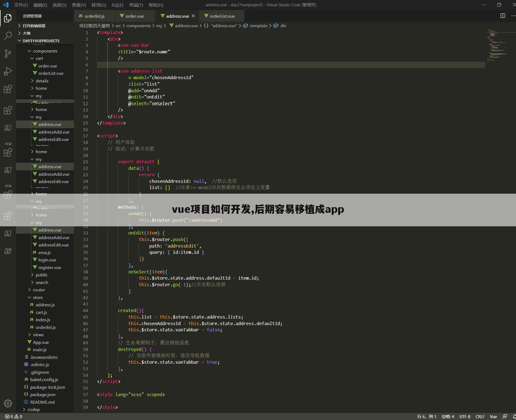The image size is (516, 420).
Task: Open the 编辑(E) menu
Action: pyautogui.click(x=40, y=5)
